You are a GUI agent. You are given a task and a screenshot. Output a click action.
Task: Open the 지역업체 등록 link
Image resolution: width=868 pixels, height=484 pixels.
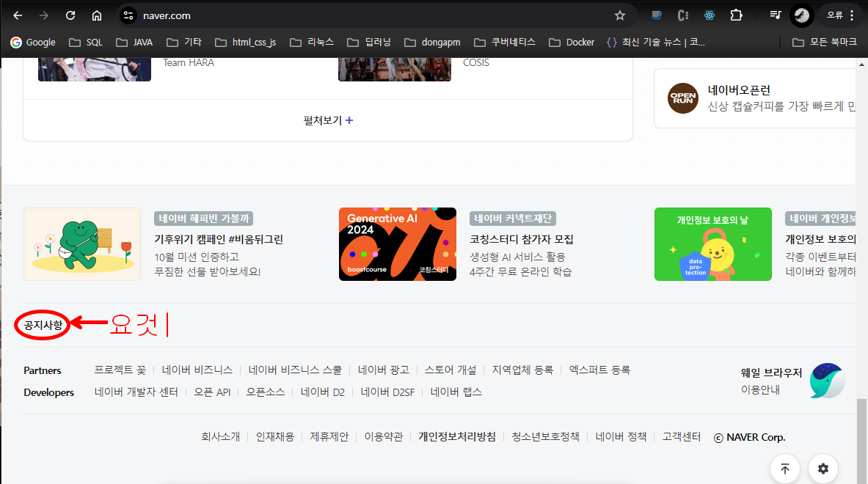click(x=522, y=370)
